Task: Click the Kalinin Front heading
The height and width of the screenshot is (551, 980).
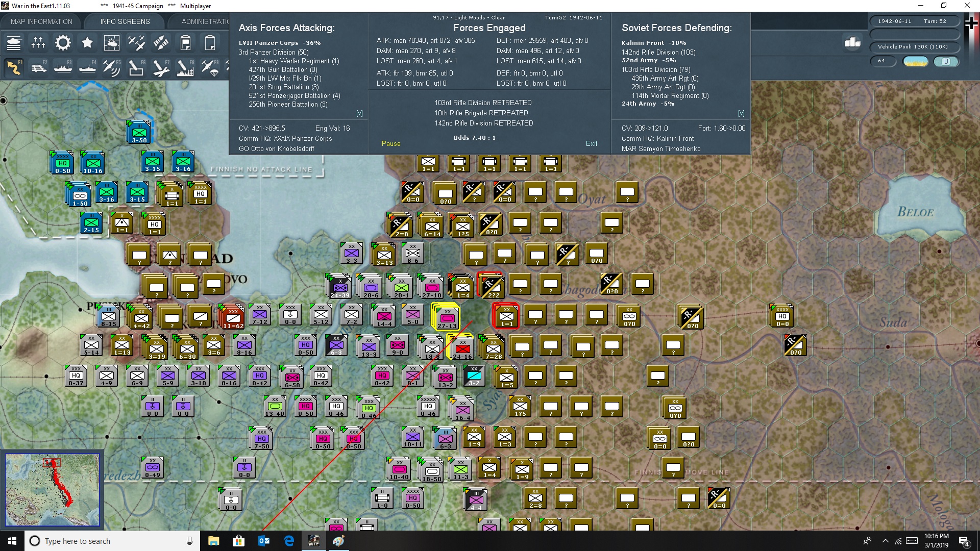Action: [x=654, y=43]
